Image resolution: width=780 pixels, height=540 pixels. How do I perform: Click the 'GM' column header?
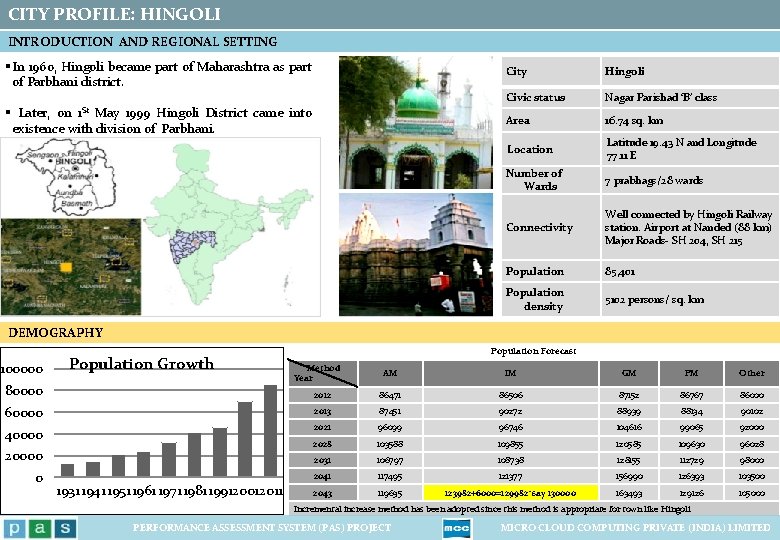(x=629, y=373)
